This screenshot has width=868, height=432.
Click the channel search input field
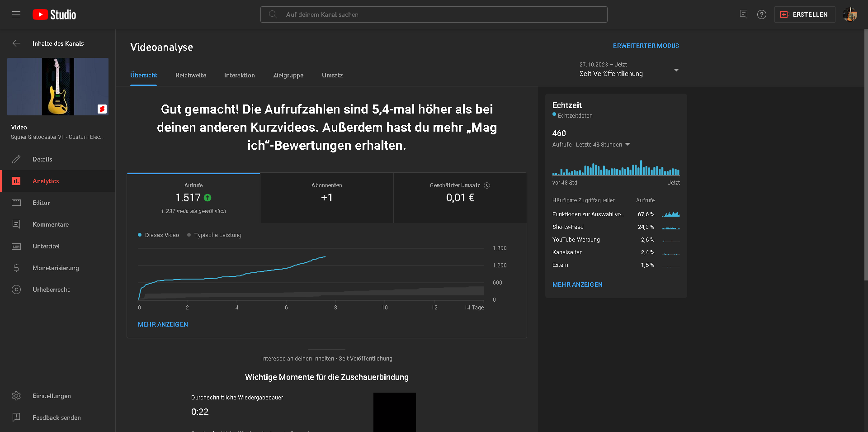434,14
